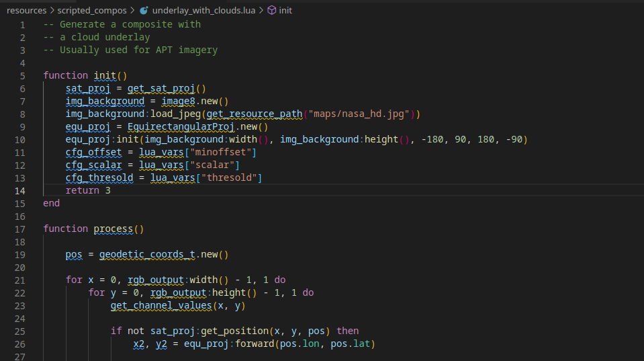The height and width of the screenshot is (361, 644).
Task: Click 'equ_proj' variable on line 9
Action: 88,126
